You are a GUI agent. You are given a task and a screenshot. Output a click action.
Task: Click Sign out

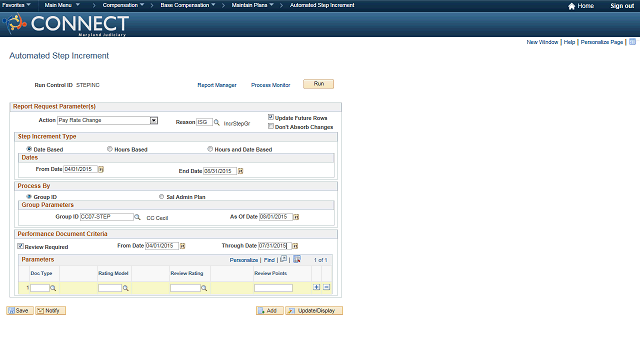622,6
